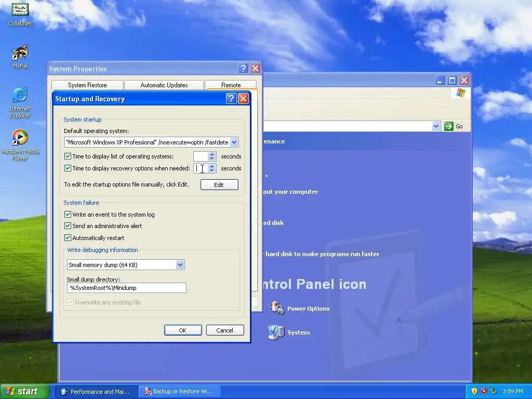Click the Edit button for startup options file
The width and height of the screenshot is (532, 399).
[x=219, y=184]
